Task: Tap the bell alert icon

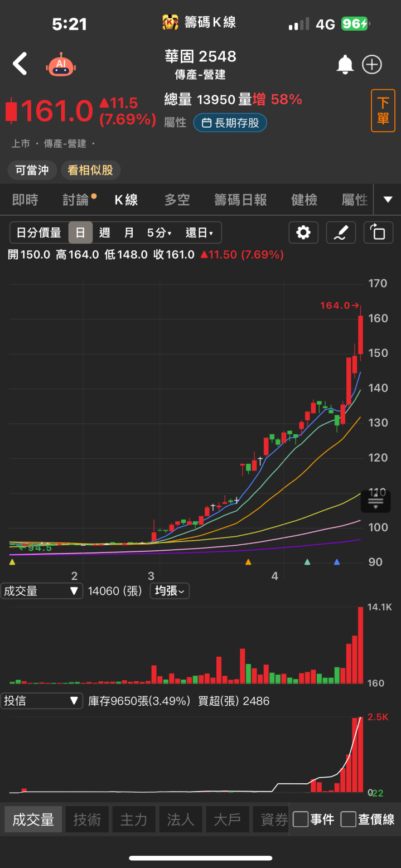Action: click(x=345, y=65)
